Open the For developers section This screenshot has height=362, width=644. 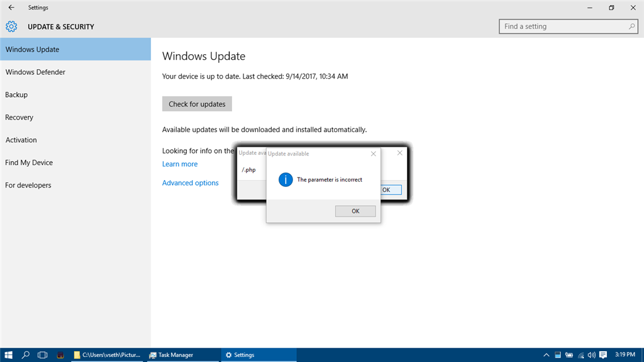click(75, 185)
